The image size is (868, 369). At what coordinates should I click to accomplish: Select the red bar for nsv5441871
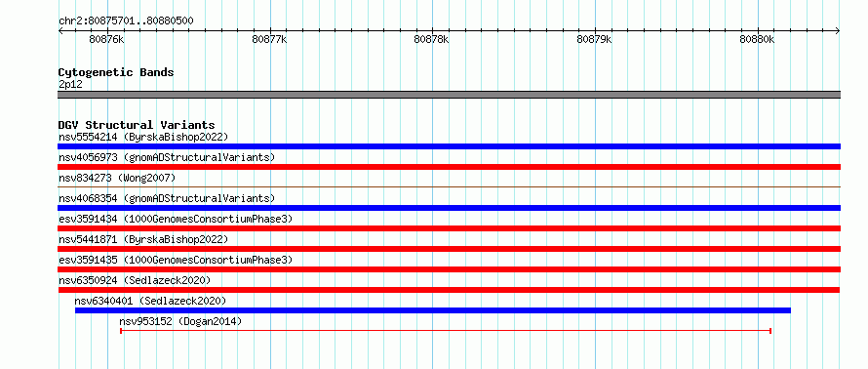[x=449, y=249]
